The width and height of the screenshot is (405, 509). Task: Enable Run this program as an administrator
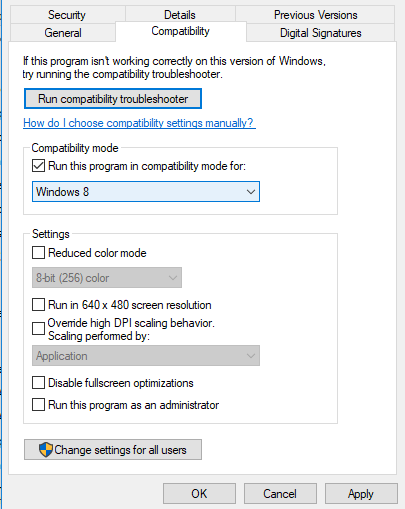coord(38,405)
